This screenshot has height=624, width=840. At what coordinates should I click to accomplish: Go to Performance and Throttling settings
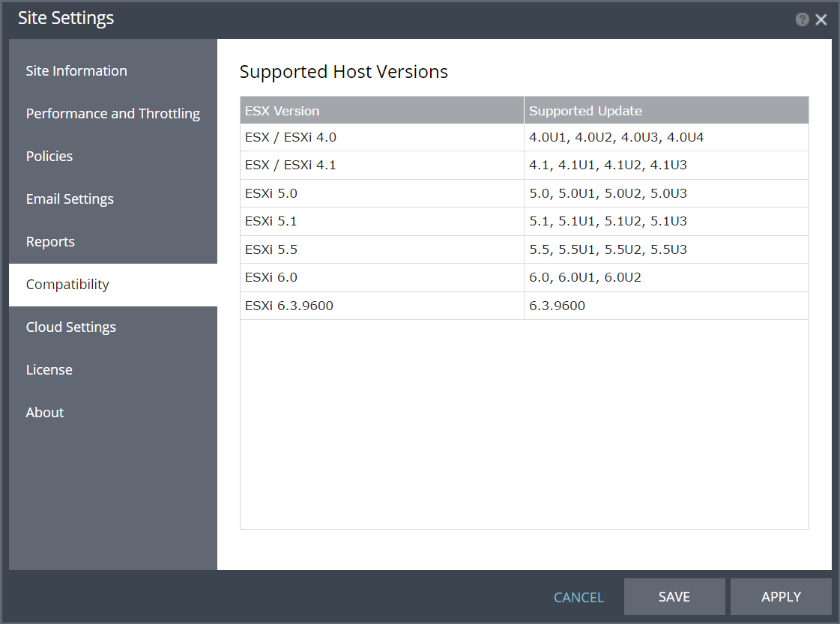[x=113, y=114]
